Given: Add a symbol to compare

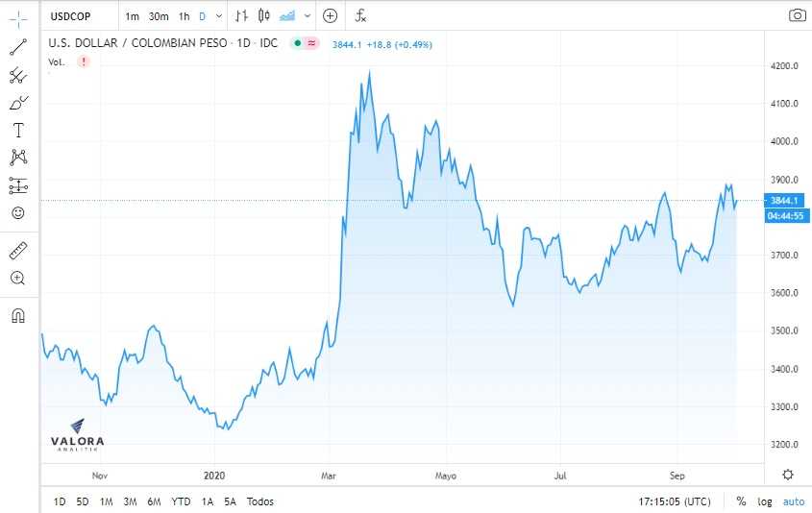Looking at the screenshot, I should coord(330,16).
